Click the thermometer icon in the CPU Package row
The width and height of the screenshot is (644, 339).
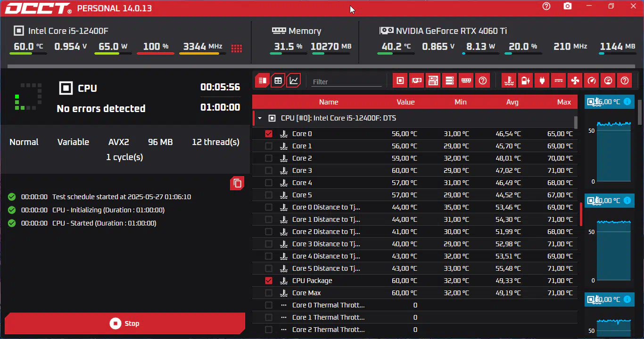283,281
